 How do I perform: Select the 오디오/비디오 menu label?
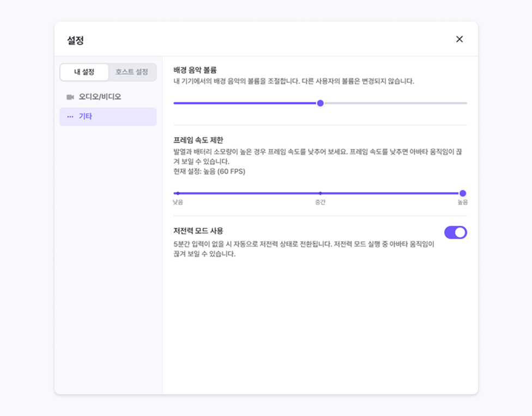100,97
